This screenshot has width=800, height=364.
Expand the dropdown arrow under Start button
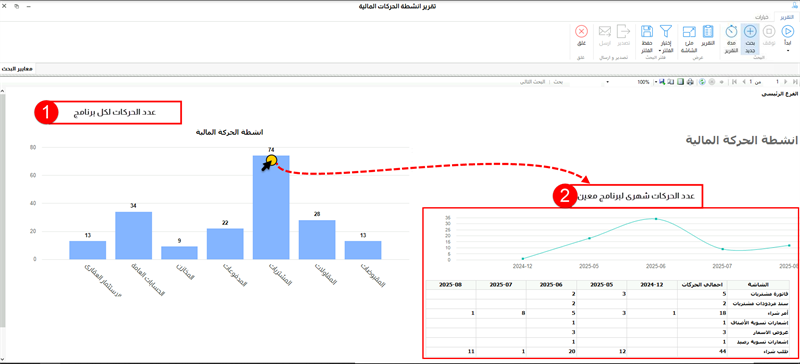(x=788, y=51)
